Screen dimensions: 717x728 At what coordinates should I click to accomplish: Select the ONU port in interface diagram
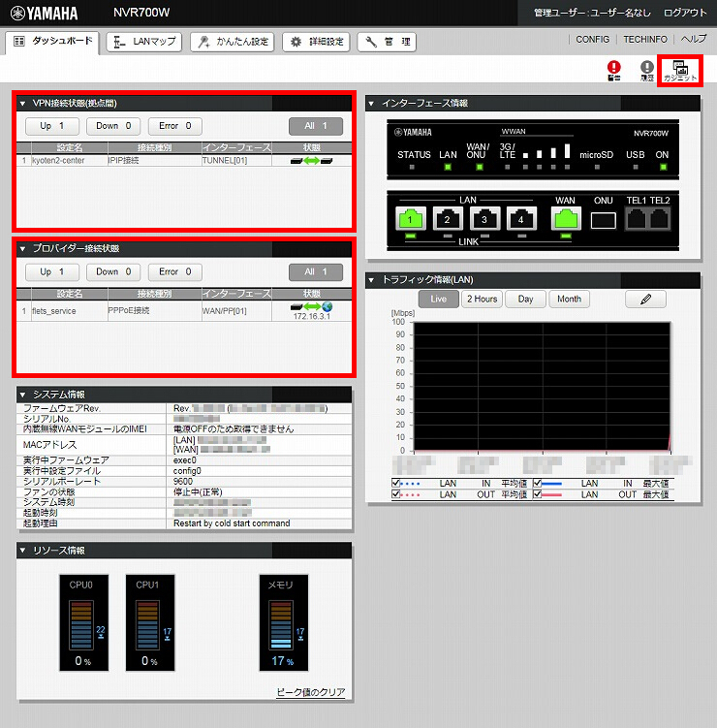[604, 221]
